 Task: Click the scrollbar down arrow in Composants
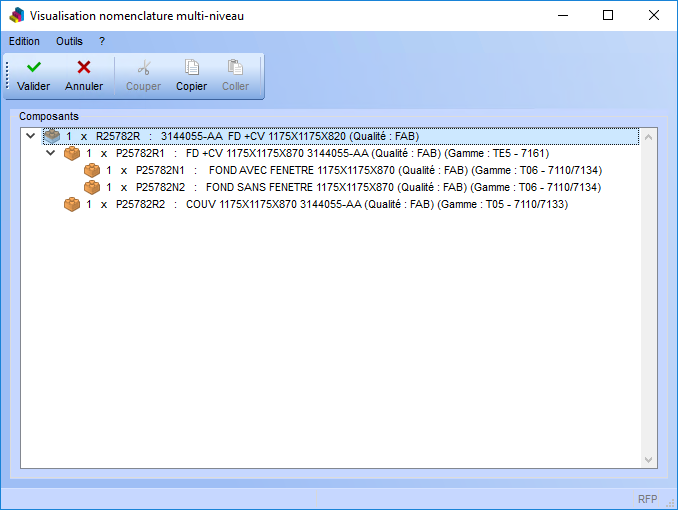pyautogui.click(x=649, y=459)
